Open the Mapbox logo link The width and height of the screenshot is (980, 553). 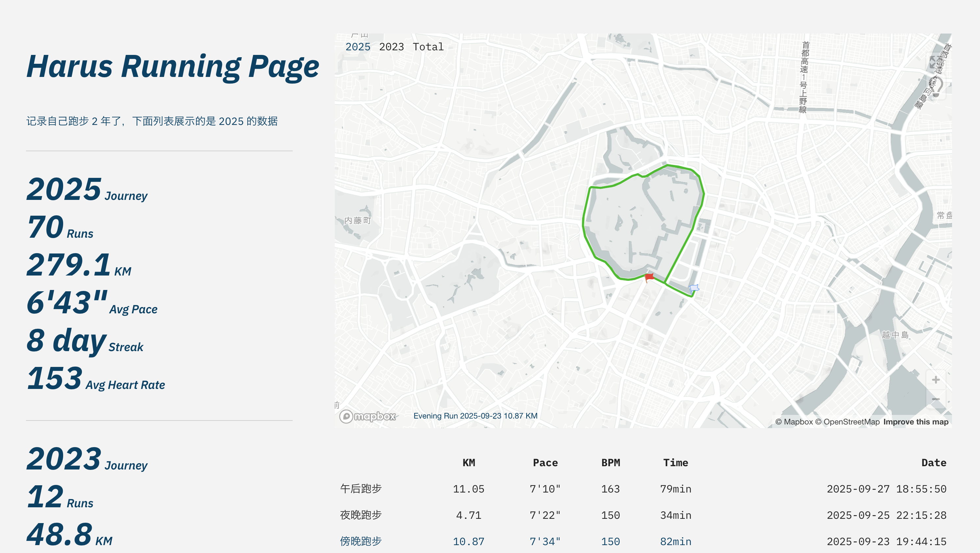coord(368,416)
